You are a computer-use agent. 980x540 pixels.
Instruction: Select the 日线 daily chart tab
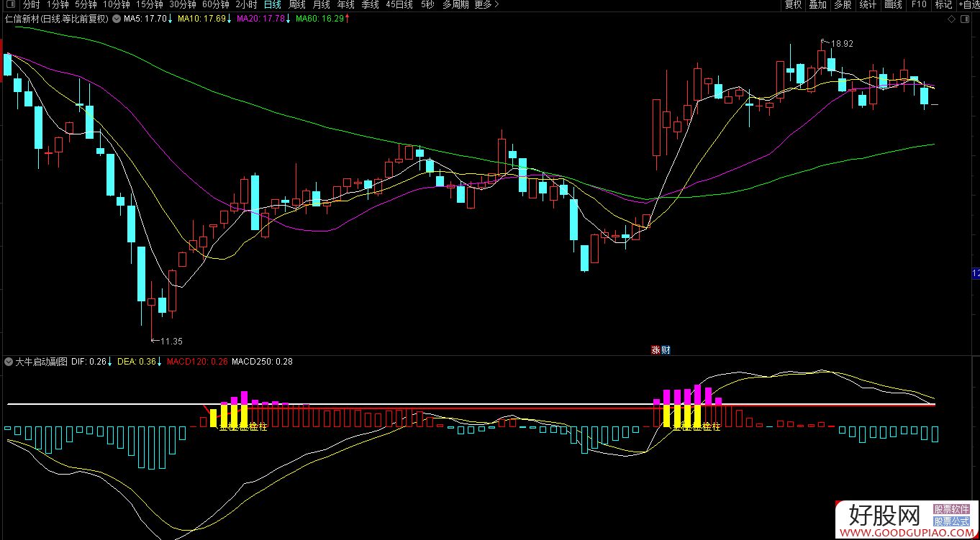tap(273, 5)
